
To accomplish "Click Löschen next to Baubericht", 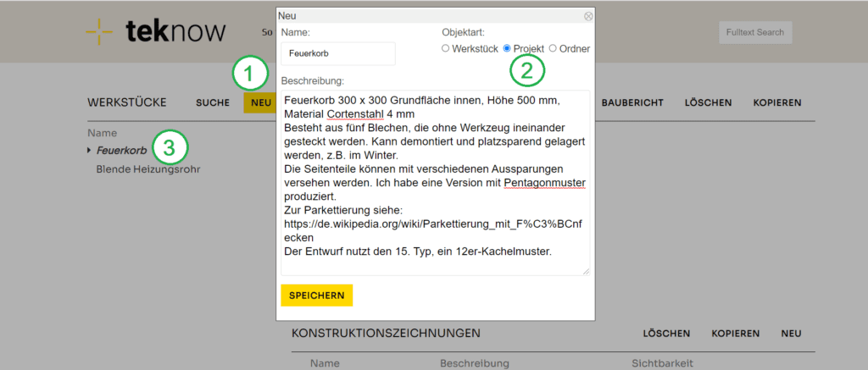I will [x=708, y=102].
